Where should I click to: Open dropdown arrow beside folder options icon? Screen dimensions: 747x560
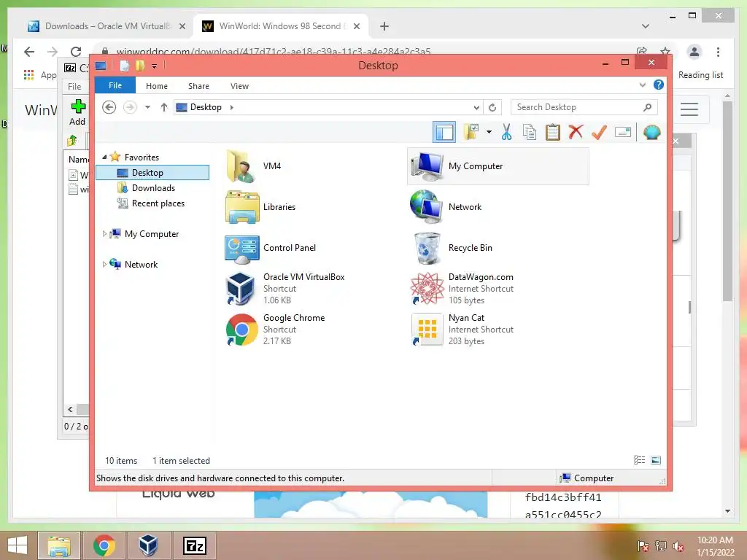(489, 132)
